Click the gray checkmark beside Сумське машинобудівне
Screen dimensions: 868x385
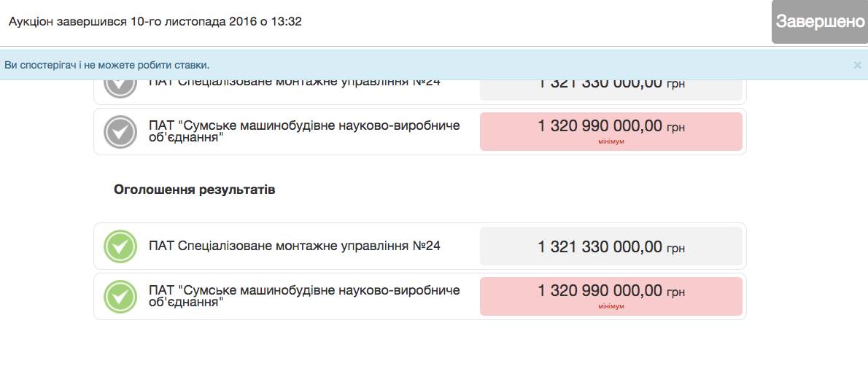120,132
